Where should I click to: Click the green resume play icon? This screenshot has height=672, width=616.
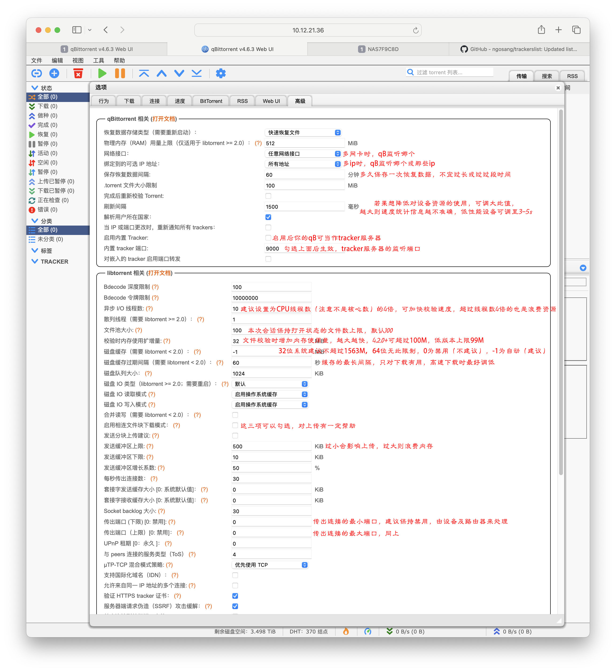102,73
